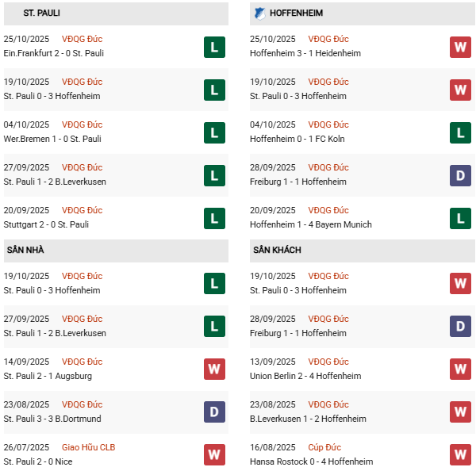
Task: Open B.Leverkusen 1 - 2 Hoffenheim match
Action: (308, 419)
